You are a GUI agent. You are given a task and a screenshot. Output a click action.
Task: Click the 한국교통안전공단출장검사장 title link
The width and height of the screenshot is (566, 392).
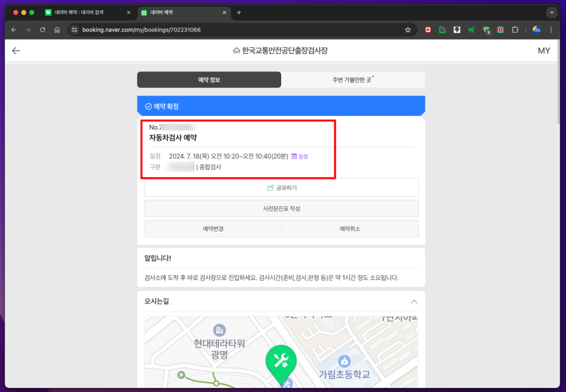[284, 51]
